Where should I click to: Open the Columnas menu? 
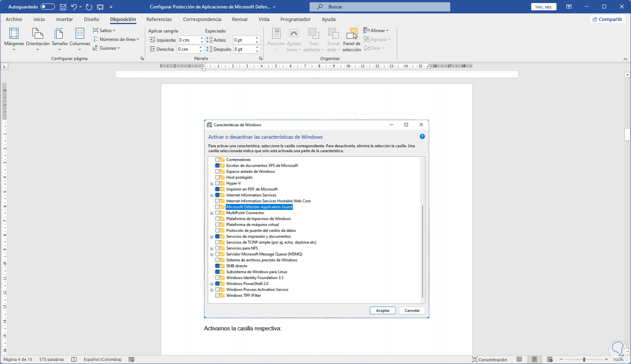tap(80, 39)
